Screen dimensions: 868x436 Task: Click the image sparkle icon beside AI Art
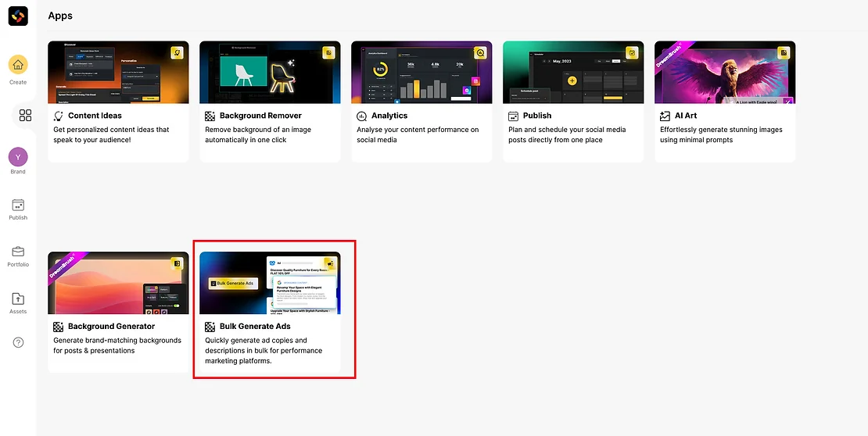665,116
